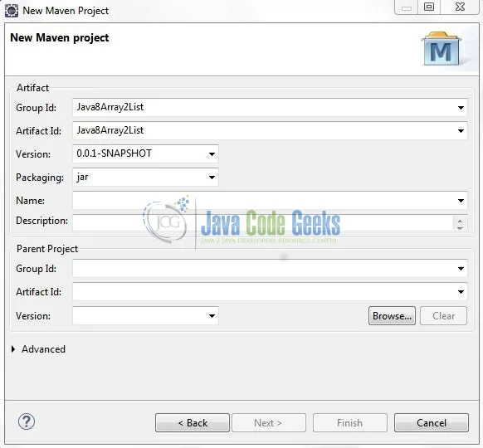Close the New Maven Project dialog
483x448 pixels.
click(x=460, y=7)
